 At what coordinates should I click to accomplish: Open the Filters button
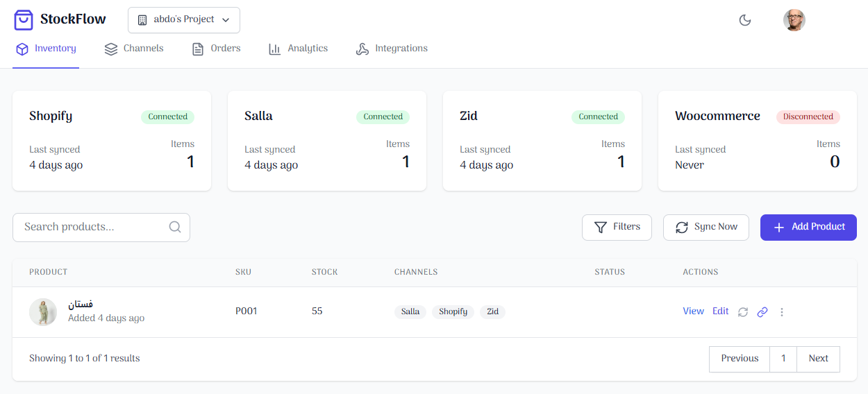[x=617, y=228]
